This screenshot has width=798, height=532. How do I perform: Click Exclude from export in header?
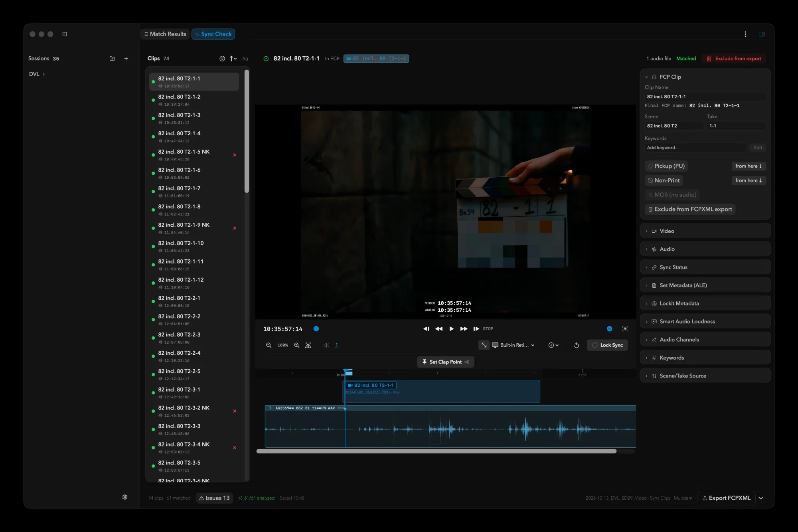point(734,59)
